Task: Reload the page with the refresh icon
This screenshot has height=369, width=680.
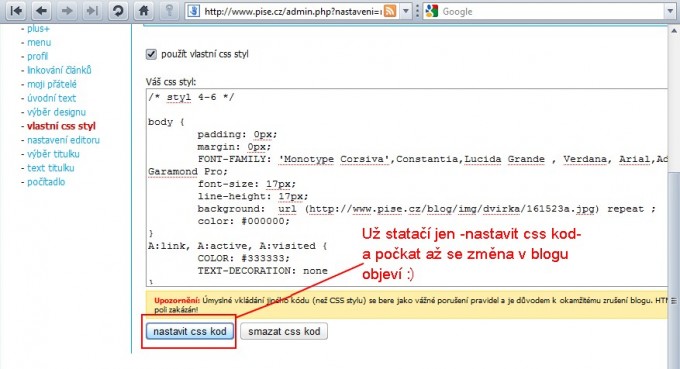Action: tap(118, 11)
